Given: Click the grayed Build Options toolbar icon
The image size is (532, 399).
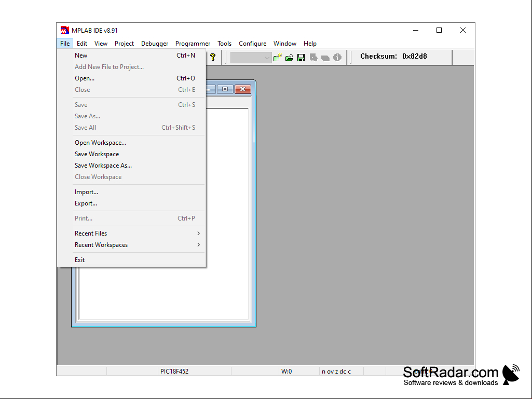Looking at the screenshot, I should click(x=313, y=58).
